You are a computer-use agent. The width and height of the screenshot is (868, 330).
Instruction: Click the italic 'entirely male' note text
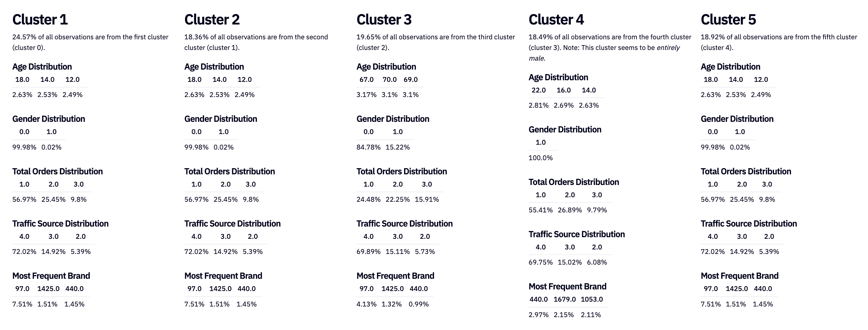[x=668, y=48]
